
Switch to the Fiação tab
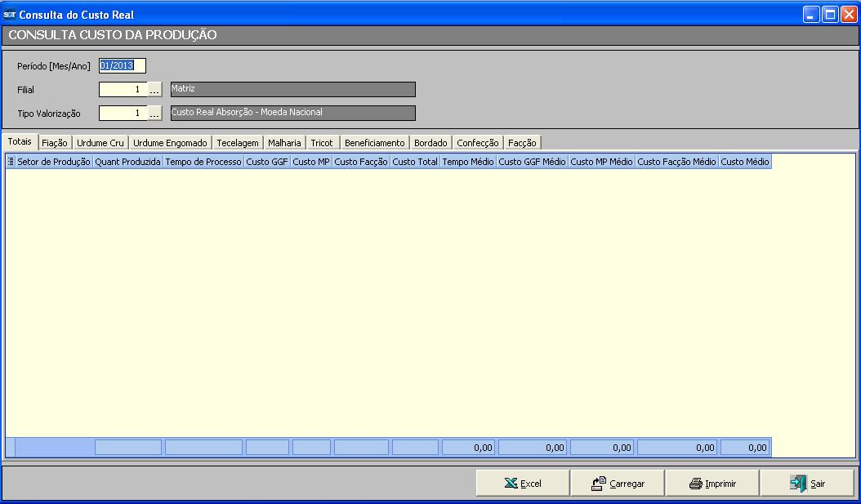click(55, 143)
